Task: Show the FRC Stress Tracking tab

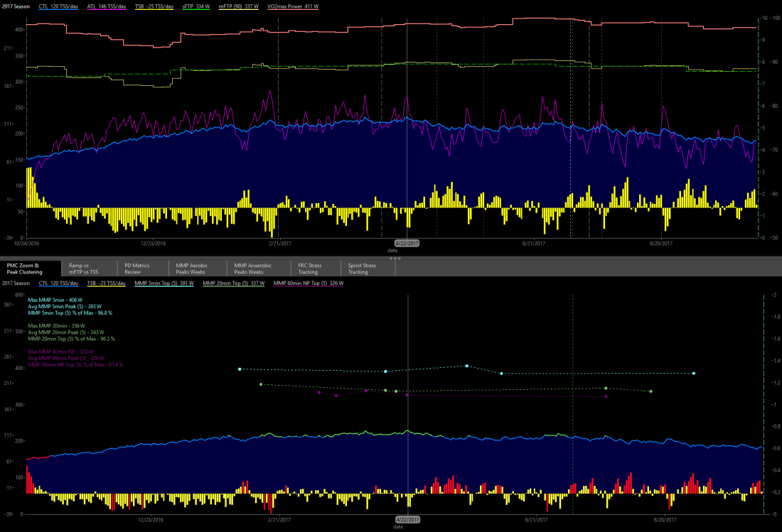Action: (x=310, y=268)
